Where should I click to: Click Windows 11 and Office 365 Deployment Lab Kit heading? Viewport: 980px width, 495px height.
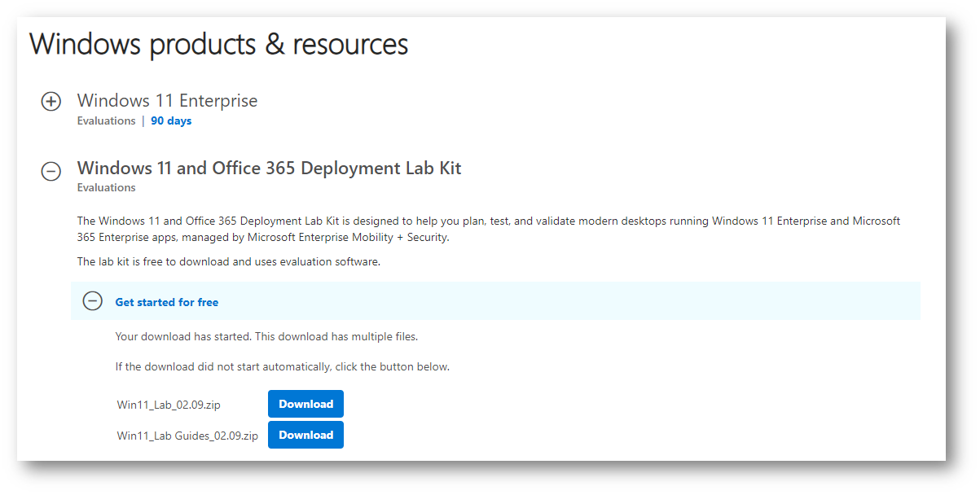pos(269,169)
